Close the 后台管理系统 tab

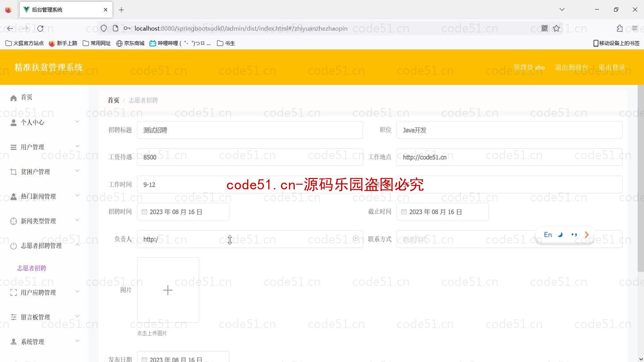click(106, 10)
